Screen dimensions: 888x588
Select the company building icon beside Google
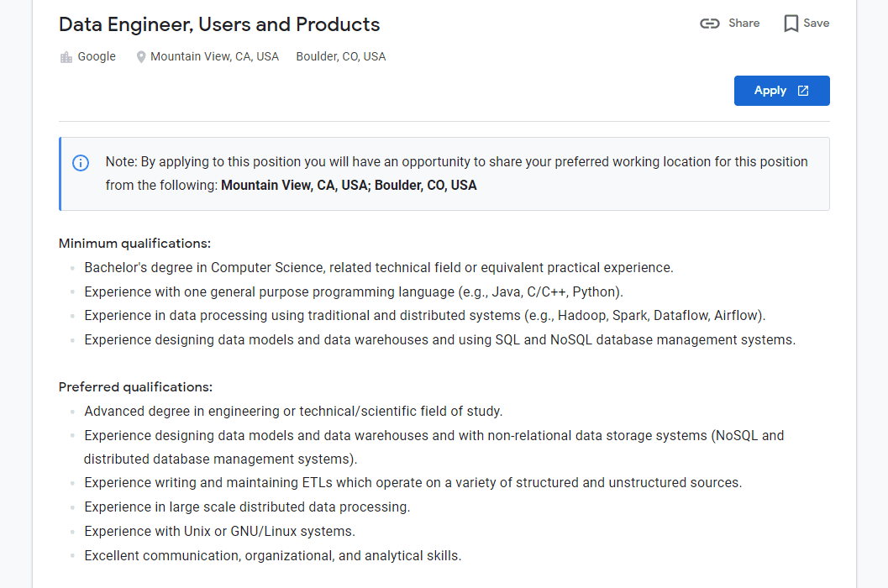coord(66,56)
